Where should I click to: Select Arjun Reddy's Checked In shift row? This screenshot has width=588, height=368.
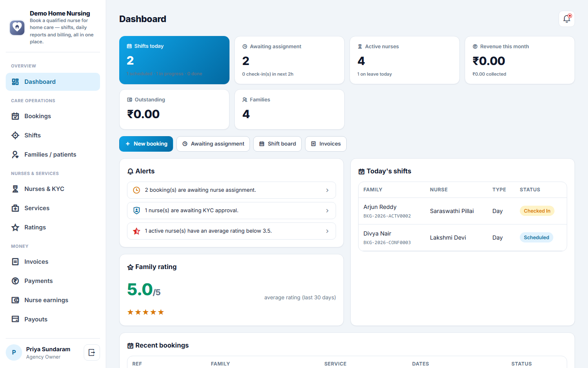462,211
